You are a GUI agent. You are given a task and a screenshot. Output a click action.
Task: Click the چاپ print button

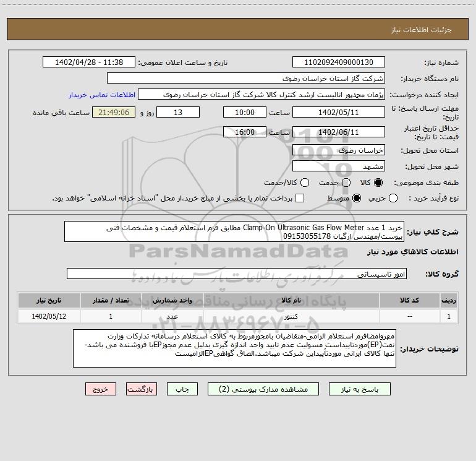click(182, 389)
